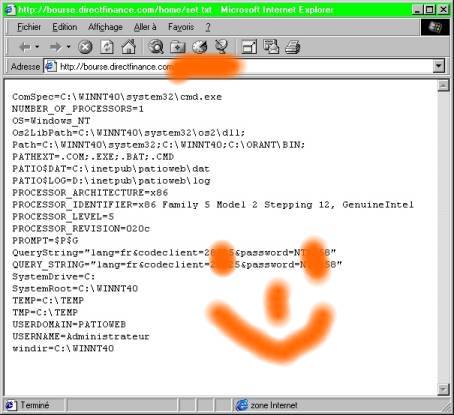Go forward with the Forward arrow button
Viewport: 454px width, 415px height.
pos(55,47)
